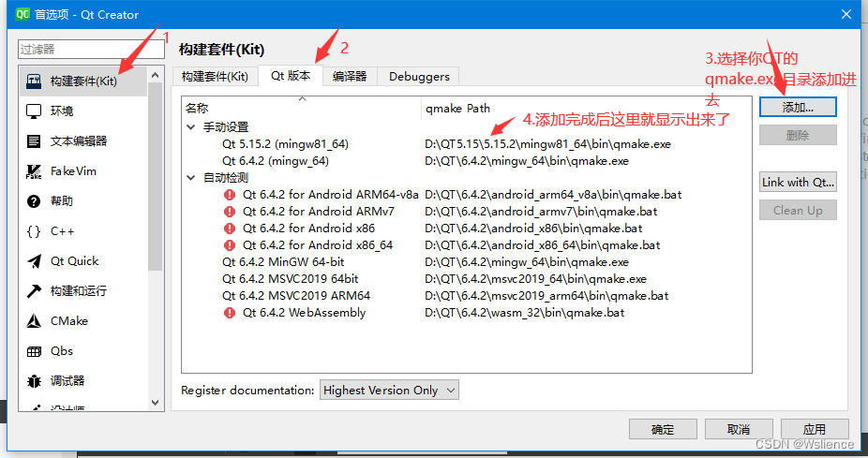This screenshot has width=868, height=458.
Task: Select Qt 6.4.2 MinGW 64-bit row
Action: [466, 262]
